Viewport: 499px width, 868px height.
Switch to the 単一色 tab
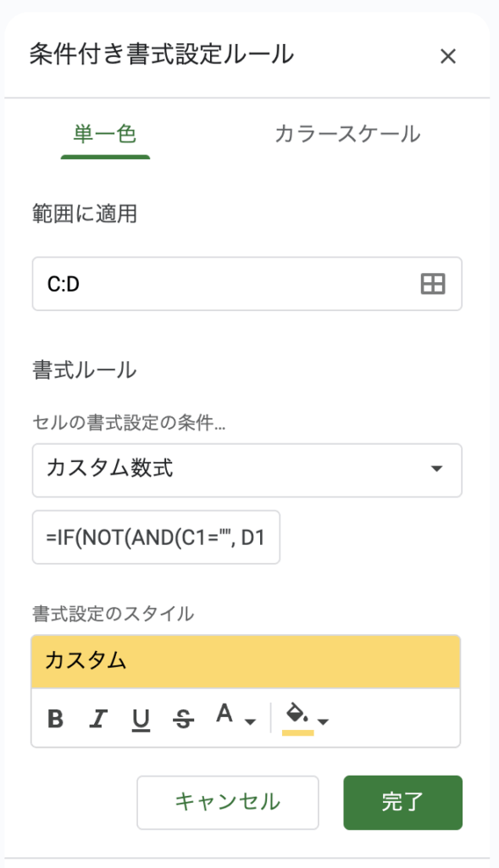pos(105,135)
